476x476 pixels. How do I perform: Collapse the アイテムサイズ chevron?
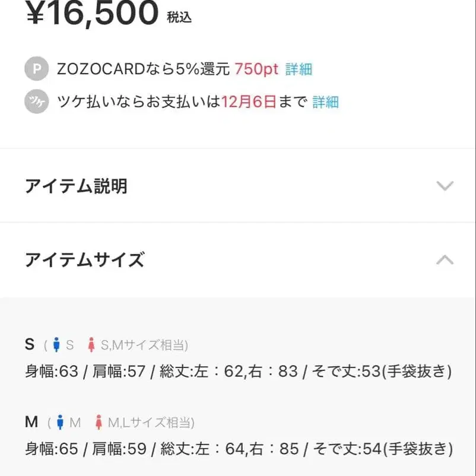pyautogui.click(x=445, y=260)
